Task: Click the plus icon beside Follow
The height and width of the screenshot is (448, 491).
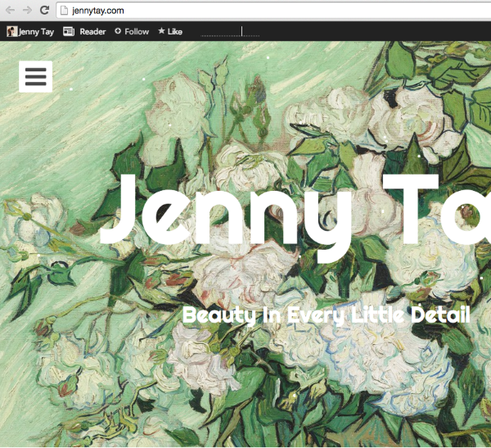Action: coord(117,31)
